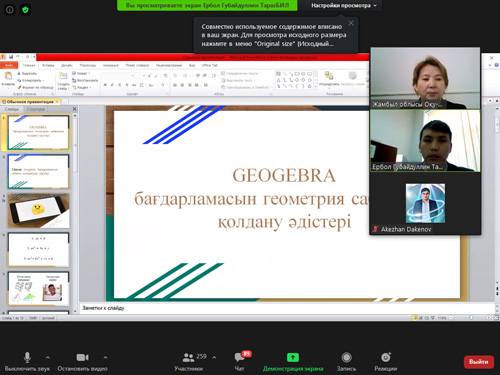500x375 pixels.
Task: Switch to Normal view icon in status bar
Action: pos(415,318)
